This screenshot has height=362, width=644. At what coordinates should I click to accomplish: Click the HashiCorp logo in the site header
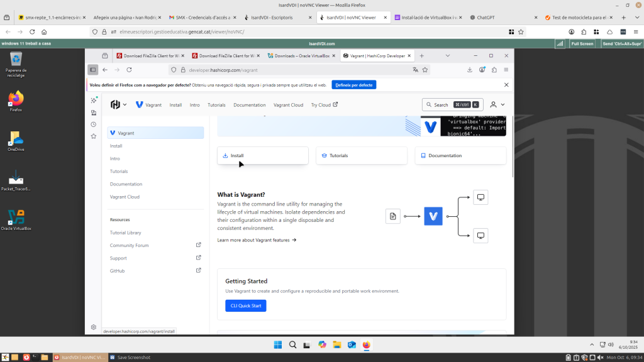[115, 104]
